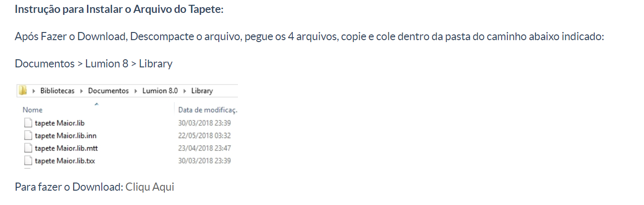
Task: Click the file icon beside tapete Maior.lib
Action: 29,123
